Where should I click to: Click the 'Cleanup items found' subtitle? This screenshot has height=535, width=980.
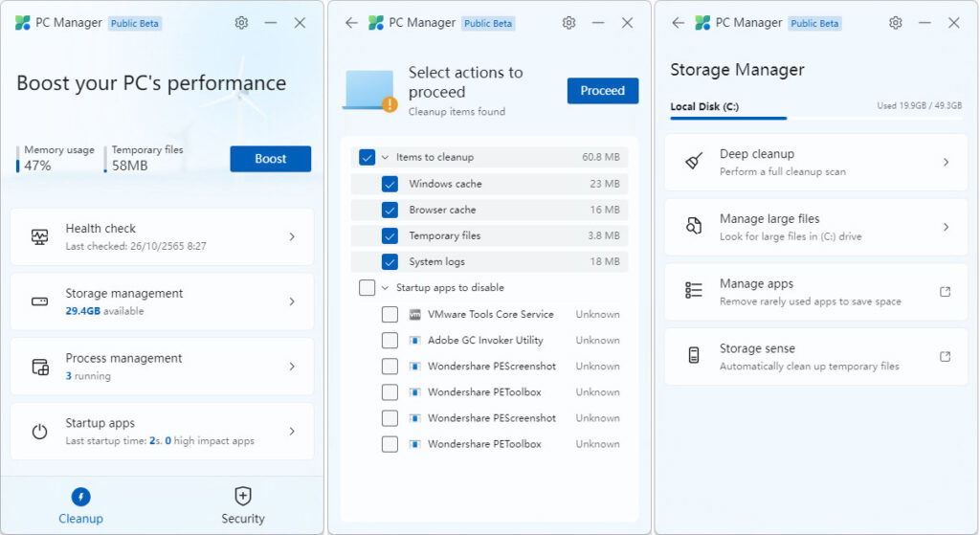click(x=457, y=112)
